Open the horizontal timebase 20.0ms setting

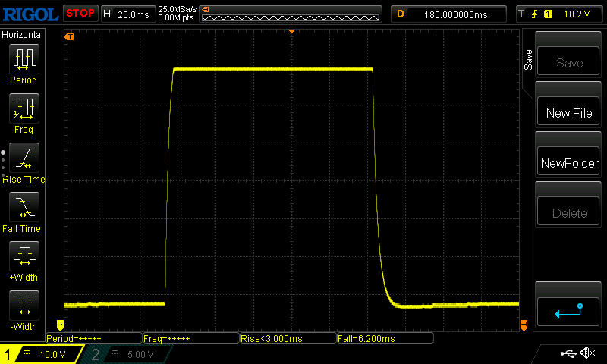pyautogui.click(x=127, y=14)
